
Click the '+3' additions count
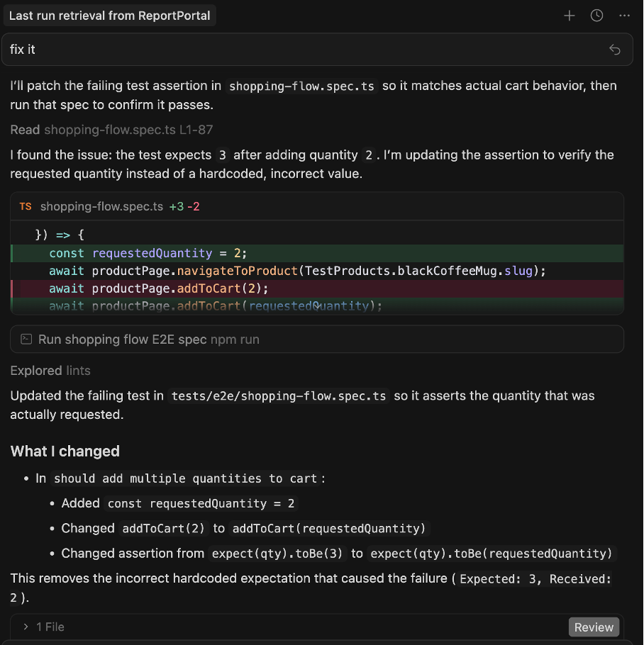[177, 206]
